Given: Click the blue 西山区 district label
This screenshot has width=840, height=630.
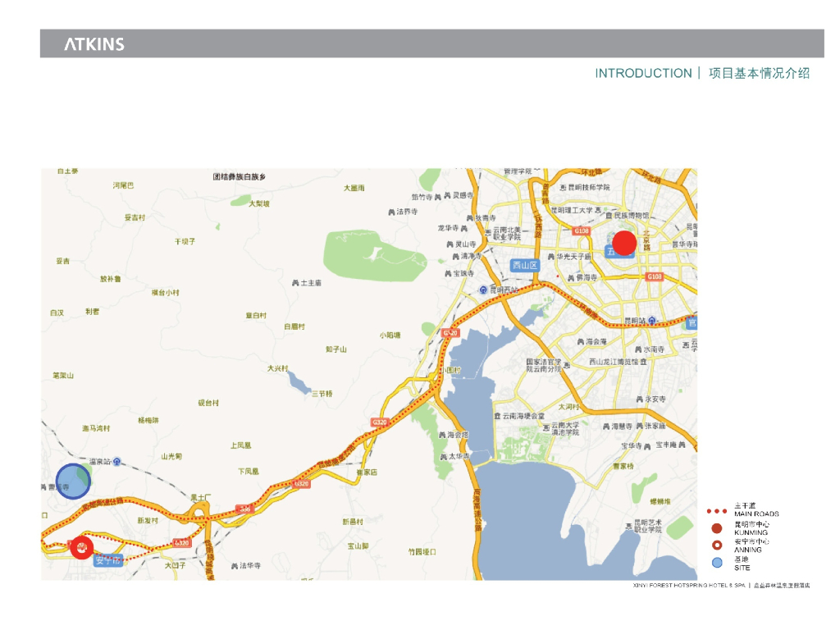Looking at the screenshot, I should tap(524, 266).
